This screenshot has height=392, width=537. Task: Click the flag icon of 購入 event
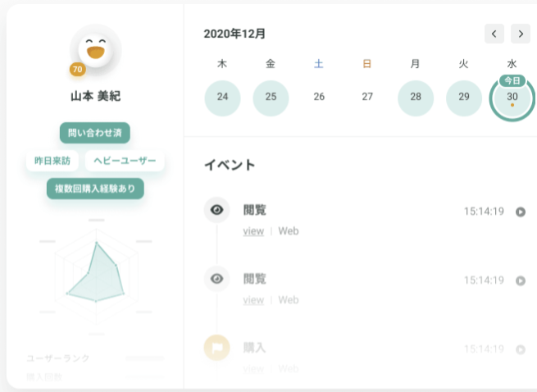(216, 348)
